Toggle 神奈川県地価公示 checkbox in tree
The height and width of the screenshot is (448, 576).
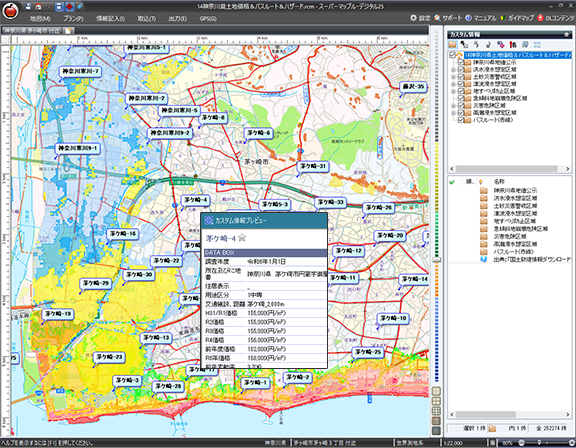[461, 62]
